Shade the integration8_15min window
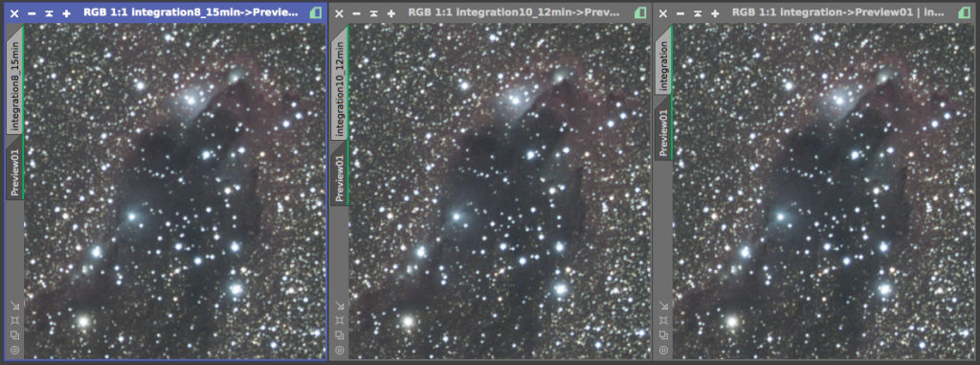Image resolution: width=980 pixels, height=365 pixels. [50, 13]
